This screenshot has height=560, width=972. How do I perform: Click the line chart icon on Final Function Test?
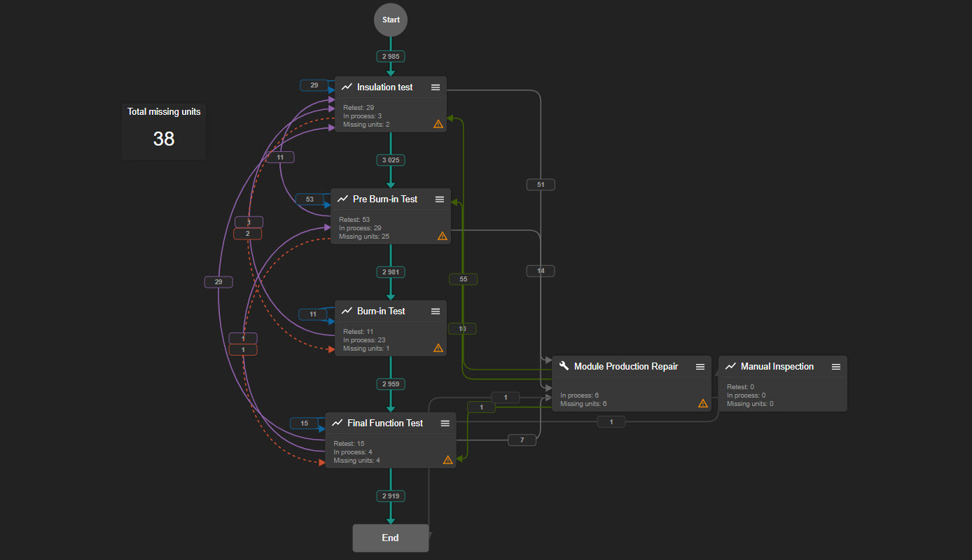tap(338, 423)
